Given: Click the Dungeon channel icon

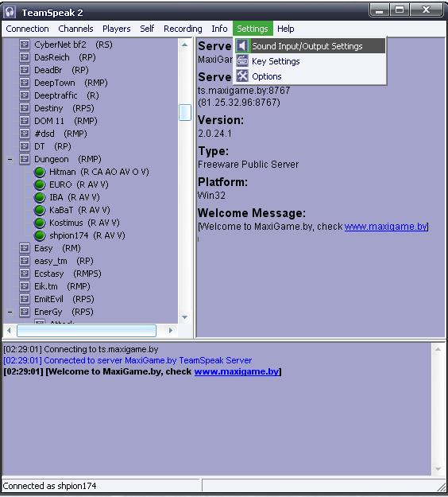Looking at the screenshot, I should pyautogui.click(x=25, y=159).
